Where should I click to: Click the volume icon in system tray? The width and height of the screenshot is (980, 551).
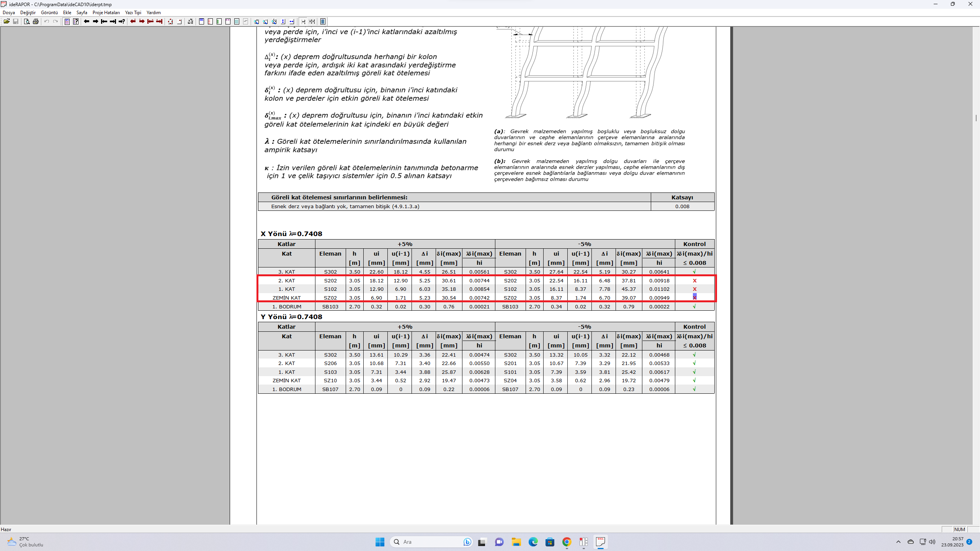[932, 542]
